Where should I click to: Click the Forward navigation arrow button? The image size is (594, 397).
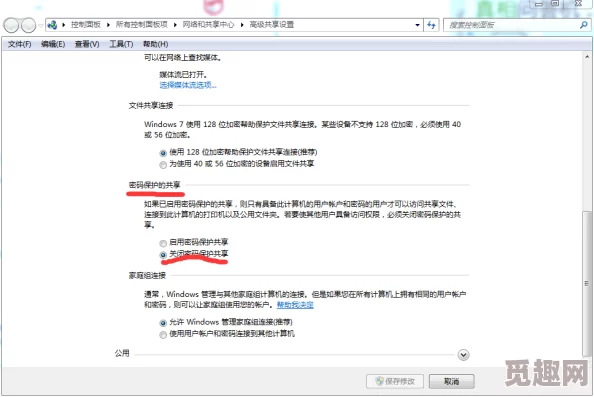click(28, 25)
